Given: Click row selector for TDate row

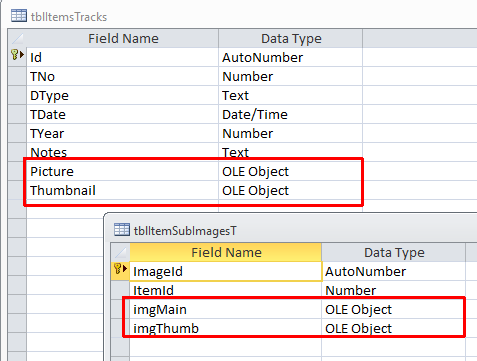Looking at the screenshot, I should [x=17, y=114].
